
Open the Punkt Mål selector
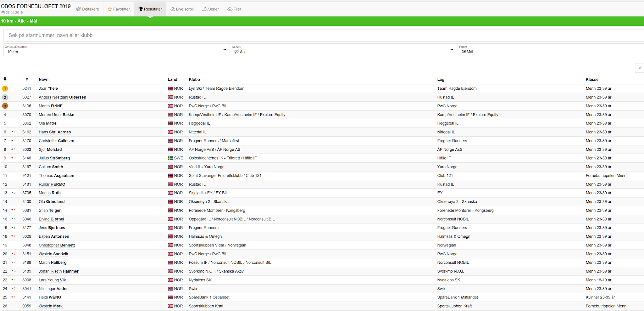[x=550, y=50]
